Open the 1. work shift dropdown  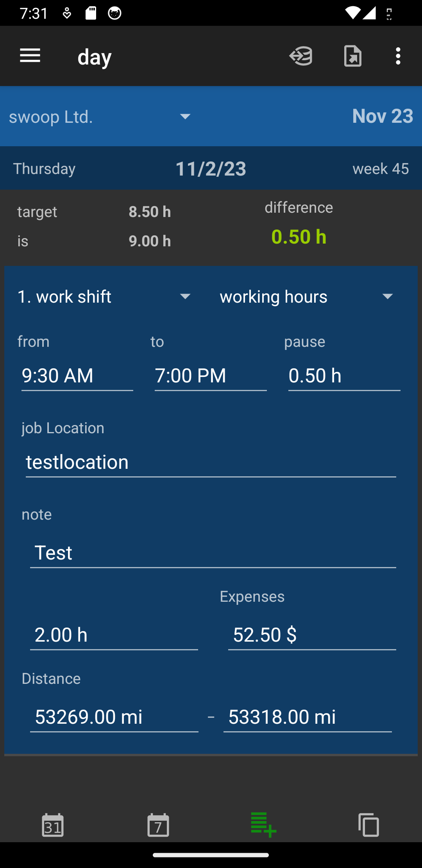[104, 297]
